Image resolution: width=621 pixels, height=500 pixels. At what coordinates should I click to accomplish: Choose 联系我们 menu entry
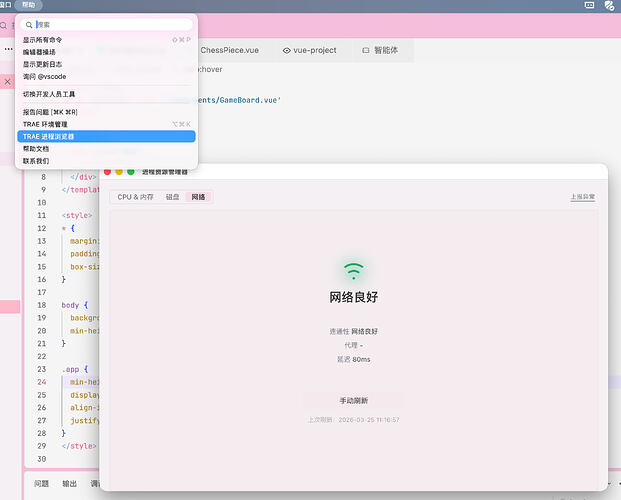click(106, 161)
